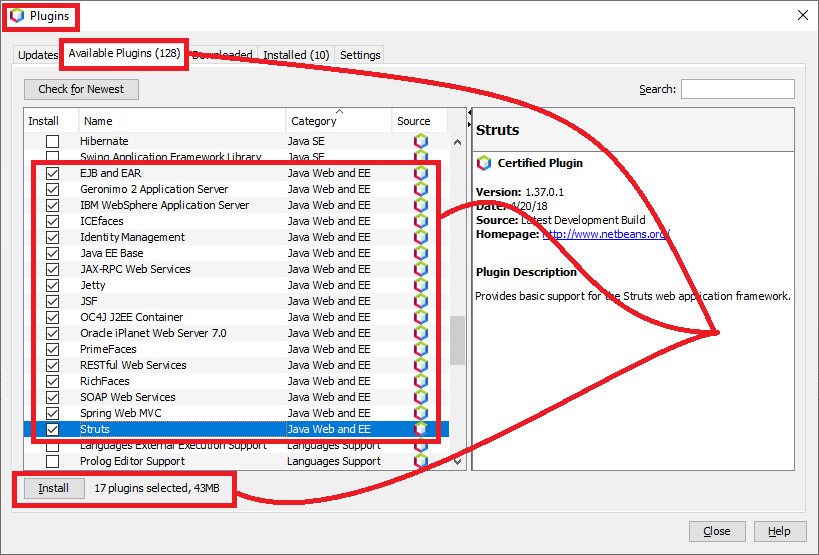Screen dimensions: 819x555
Task: Click source icon in Geronimo 2 row
Action: click(x=420, y=189)
